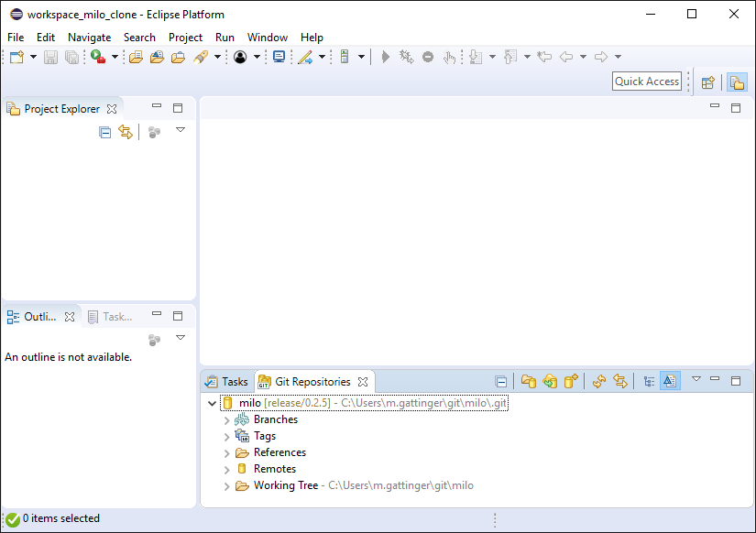Screen dimensions: 756x533
Task: Collapse all nodes in Git Repositories view
Action: (501, 382)
